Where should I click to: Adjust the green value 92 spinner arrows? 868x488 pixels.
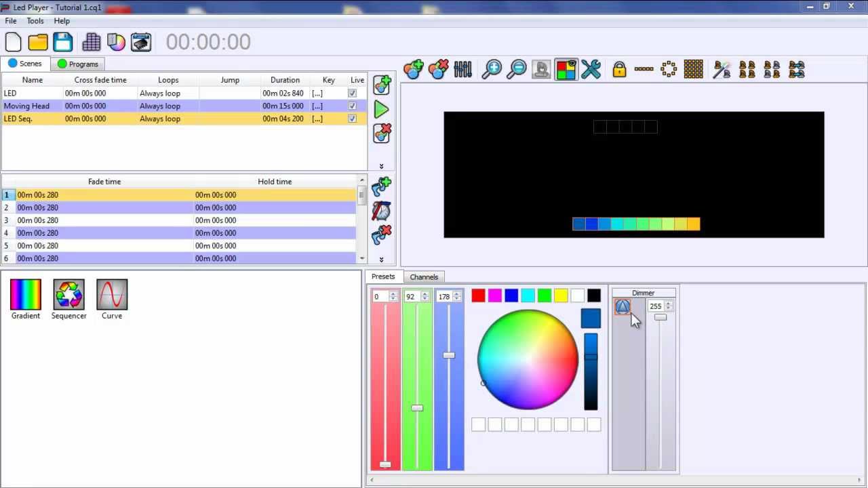[425, 296]
